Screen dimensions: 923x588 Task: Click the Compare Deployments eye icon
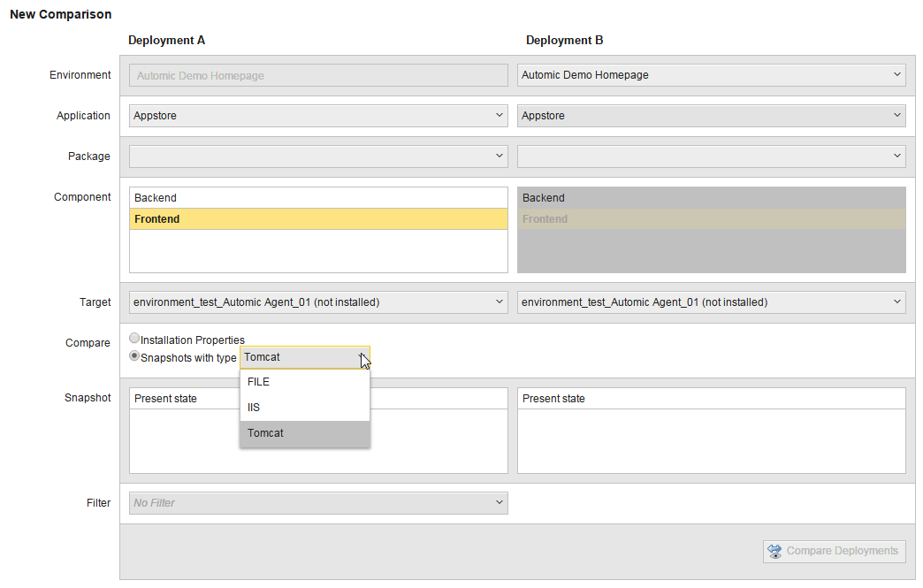(774, 552)
